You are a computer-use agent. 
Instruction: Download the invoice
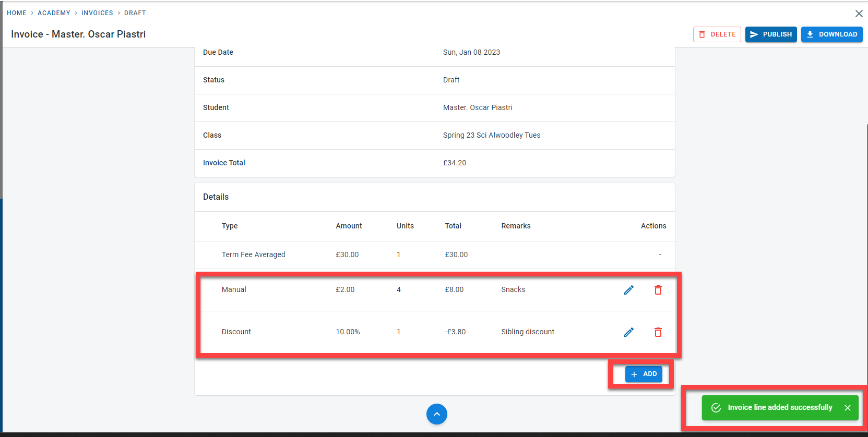tap(831, 34)
